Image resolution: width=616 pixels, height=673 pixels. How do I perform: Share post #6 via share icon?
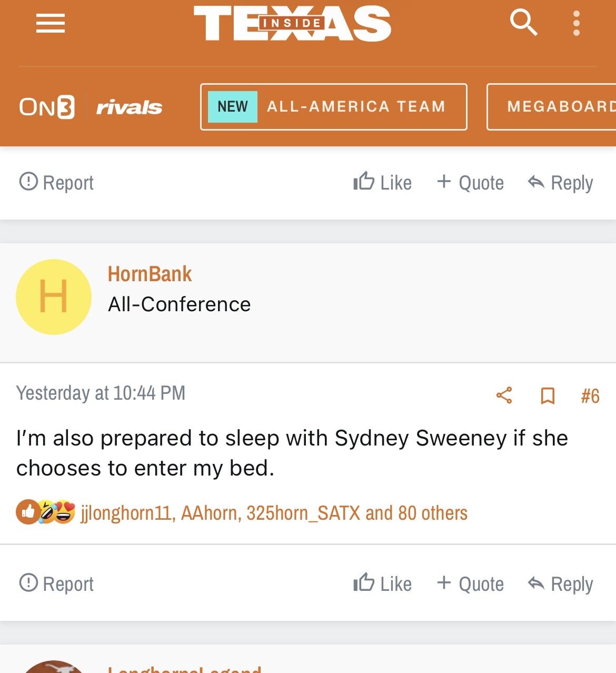point(504,395)
